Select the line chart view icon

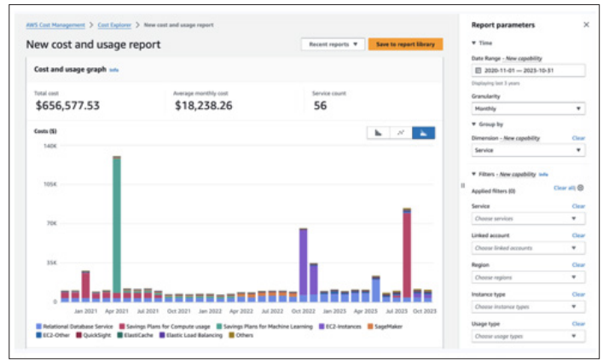401,133
